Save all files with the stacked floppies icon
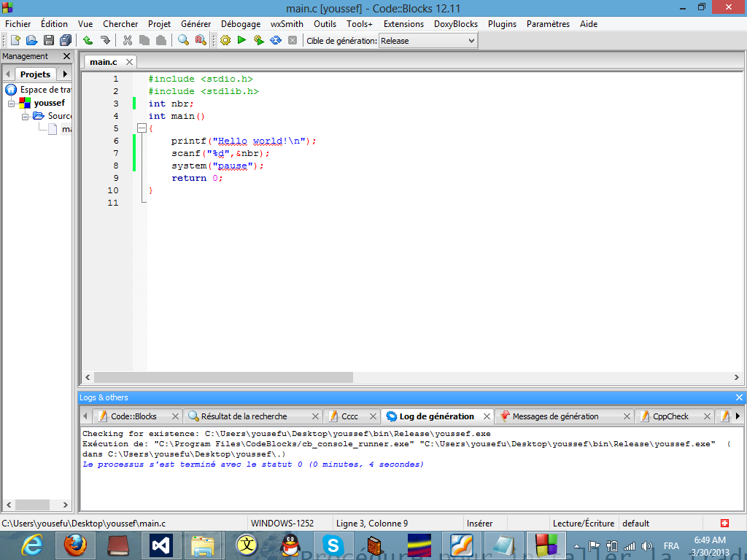Screen dimensions: 747x560 click(66, 41)
